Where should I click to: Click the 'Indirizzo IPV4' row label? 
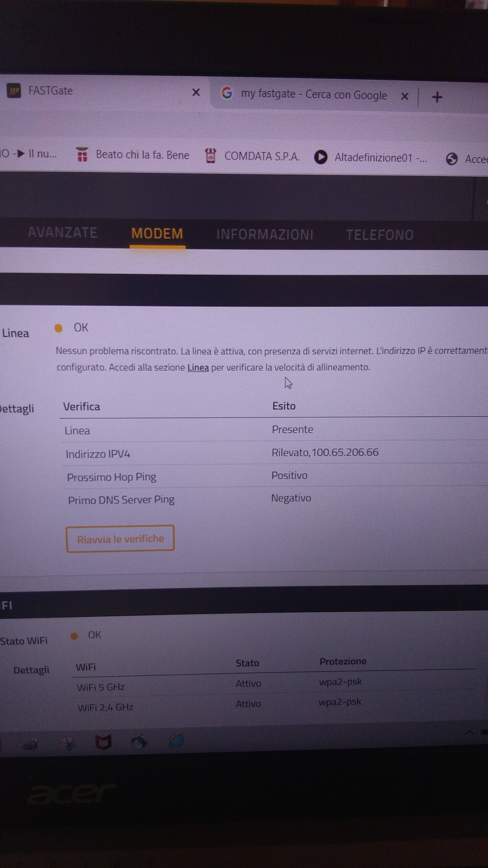[x=98, y=454]
